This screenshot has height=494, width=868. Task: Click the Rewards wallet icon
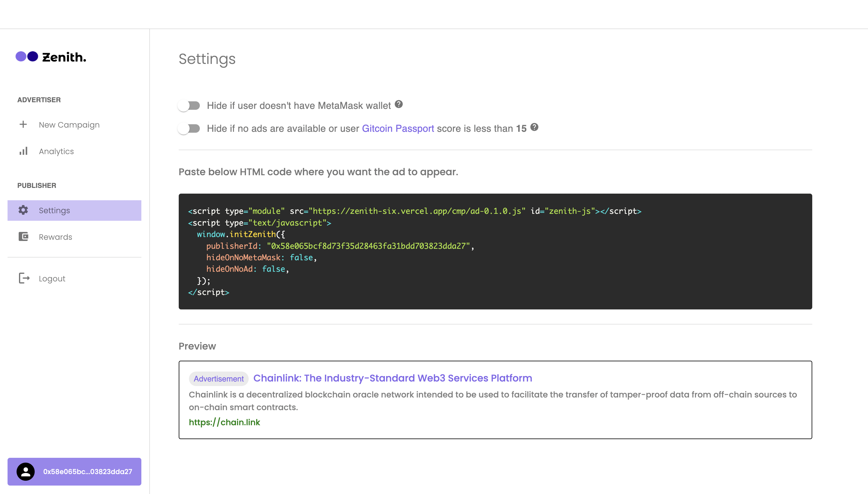coord(23,236)
